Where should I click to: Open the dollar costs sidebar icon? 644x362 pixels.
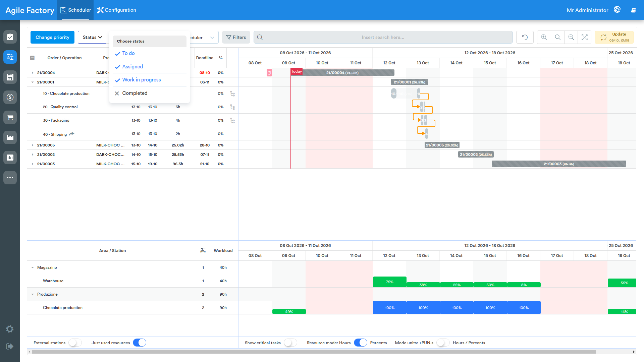10,97
